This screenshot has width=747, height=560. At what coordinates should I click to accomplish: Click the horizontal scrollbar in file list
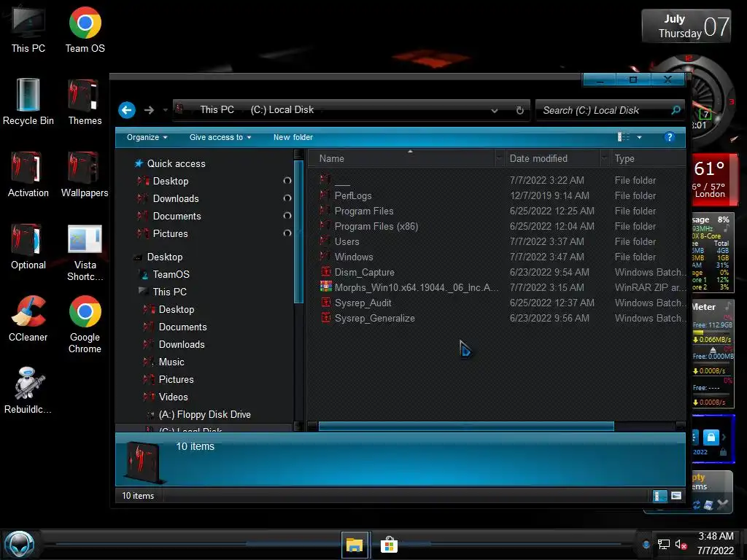(x=466, y=426)
